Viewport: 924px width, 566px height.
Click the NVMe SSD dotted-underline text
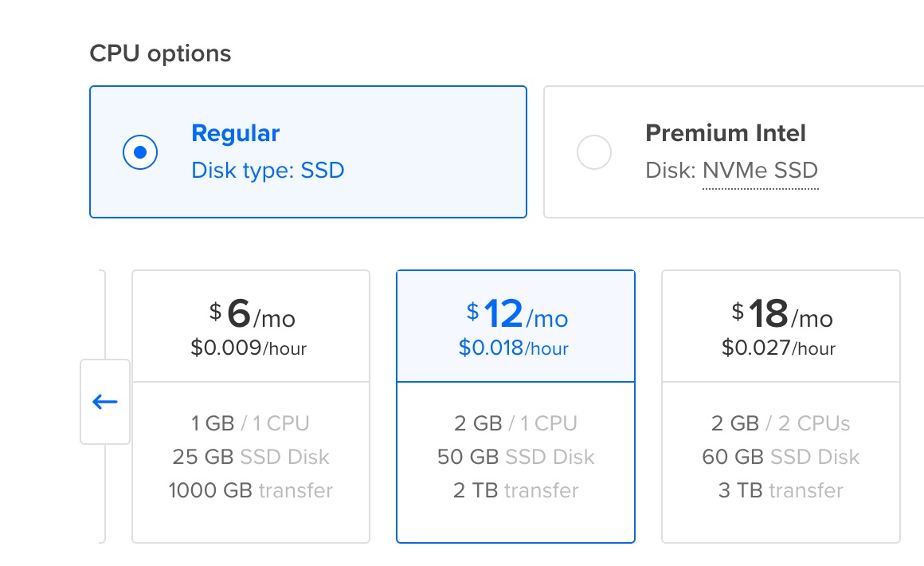760,171
